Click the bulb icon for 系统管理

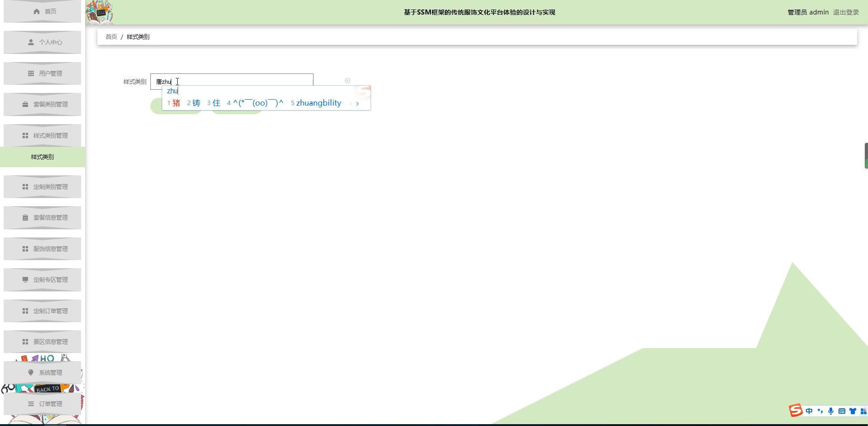[x=31, y=373]
